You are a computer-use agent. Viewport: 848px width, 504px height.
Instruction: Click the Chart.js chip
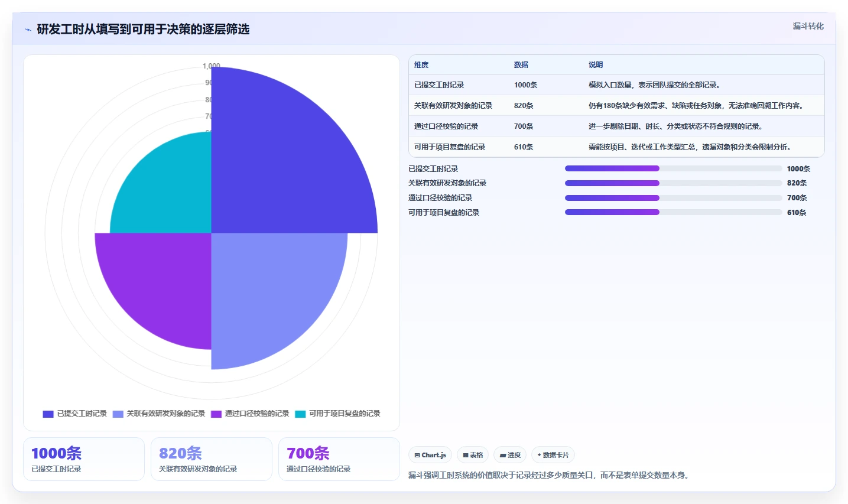(x=430, y=455)
